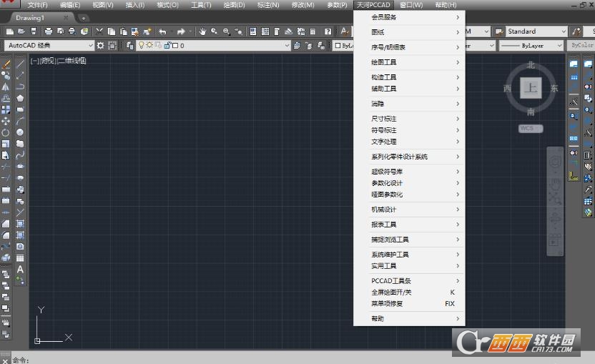The height and width of the screenshot is (364, 595).
Task: Expand 尺寸标注 submenu
Action: [410, 119]
